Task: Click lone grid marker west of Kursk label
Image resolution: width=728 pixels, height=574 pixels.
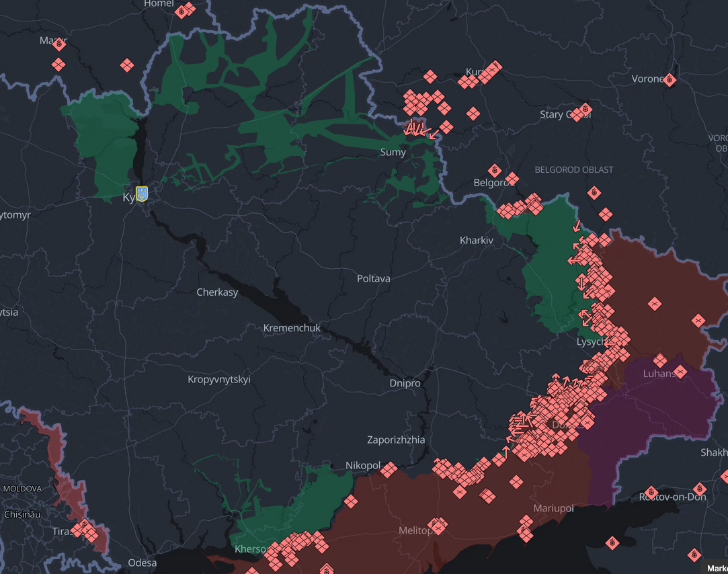Action: coord(430,76)
